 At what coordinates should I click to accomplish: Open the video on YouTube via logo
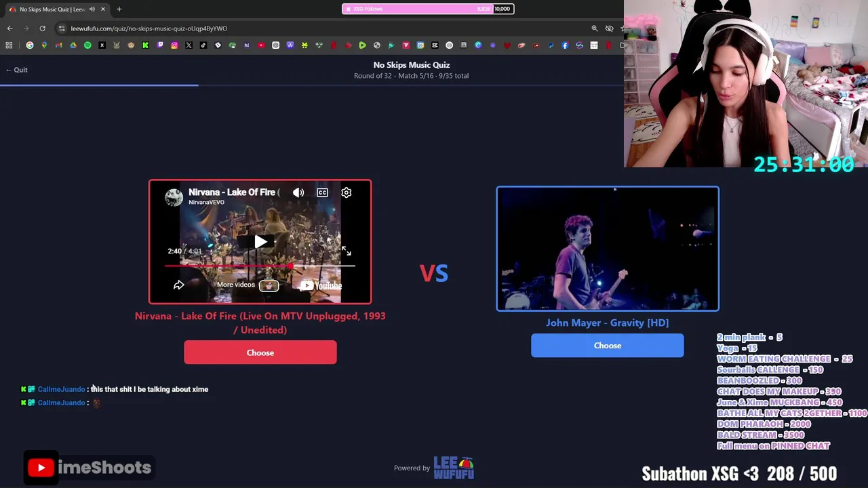321,285
